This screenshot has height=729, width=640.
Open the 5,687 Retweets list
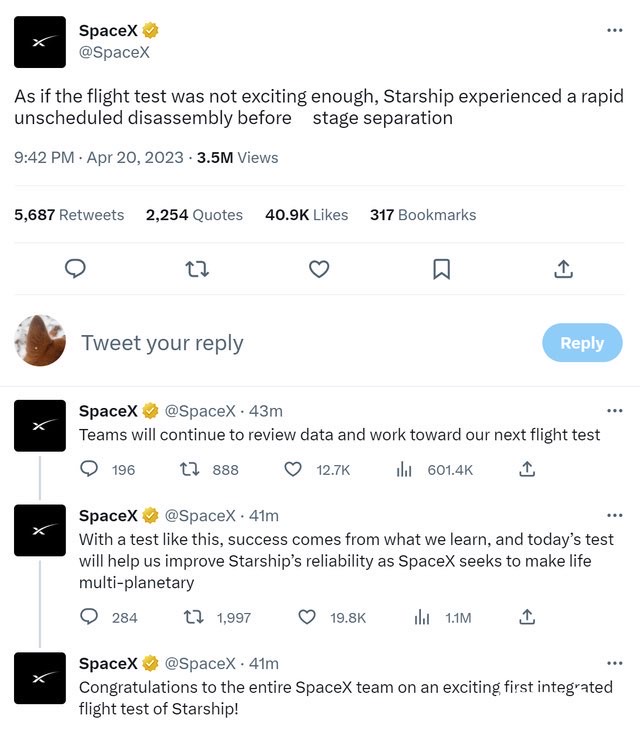[x=69, y=215]
